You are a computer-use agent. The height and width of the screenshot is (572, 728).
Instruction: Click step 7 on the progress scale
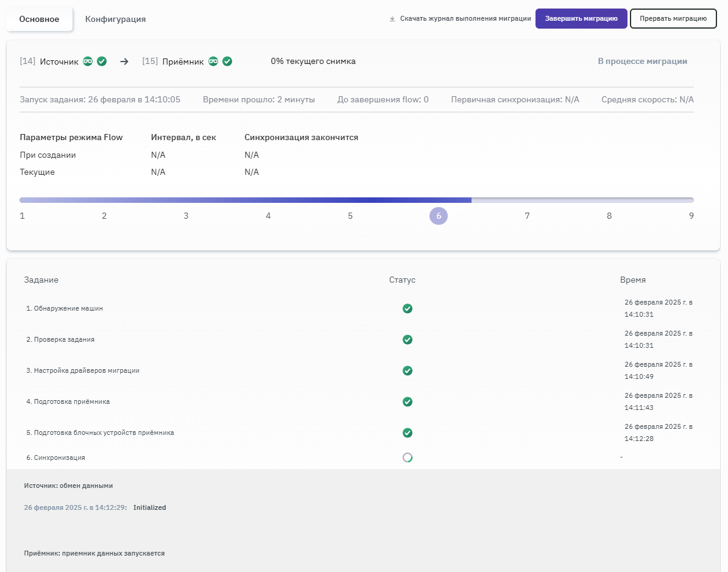(x=527, y=216)
